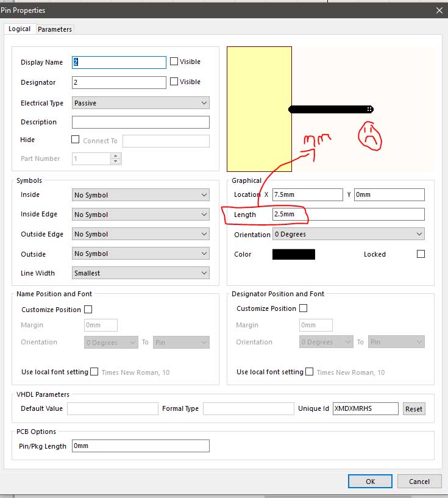Viewport: 448px width, 498px height.
Task: Select the Logical tab
Action: coord(20,29)
